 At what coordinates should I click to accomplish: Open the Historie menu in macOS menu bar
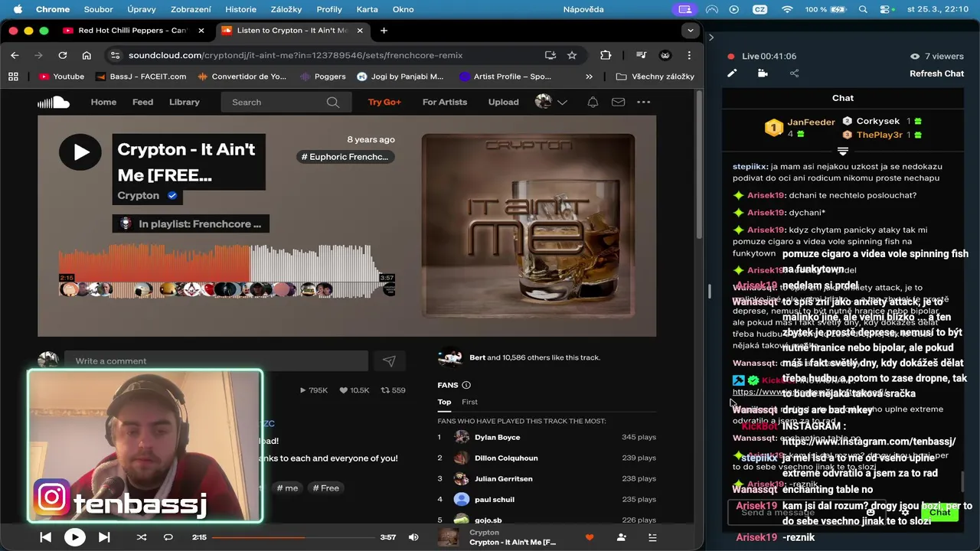[241, 9]
